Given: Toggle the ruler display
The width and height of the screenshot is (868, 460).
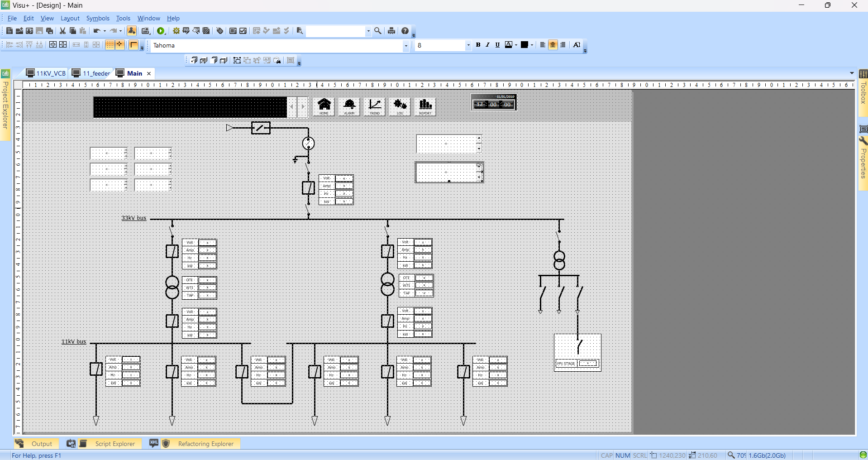Looking at the screenshot, I should (x=134, y=45).
